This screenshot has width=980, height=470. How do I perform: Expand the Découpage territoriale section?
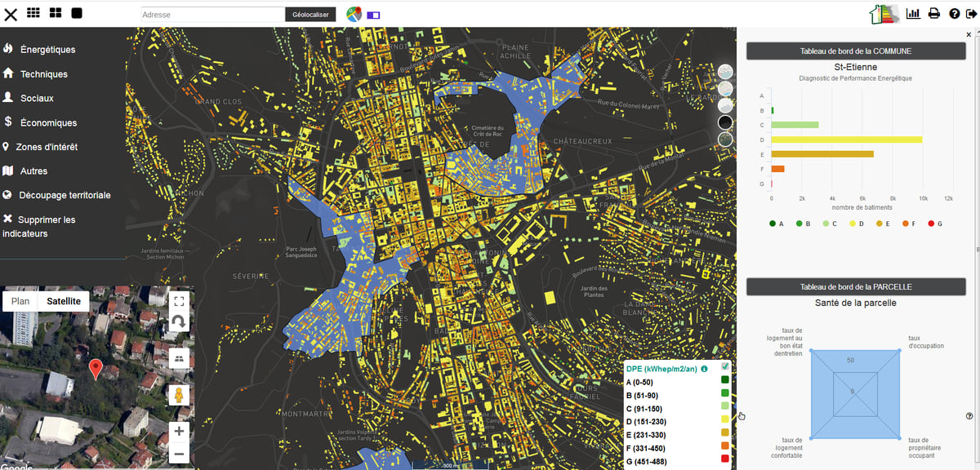tap(56, 196)
